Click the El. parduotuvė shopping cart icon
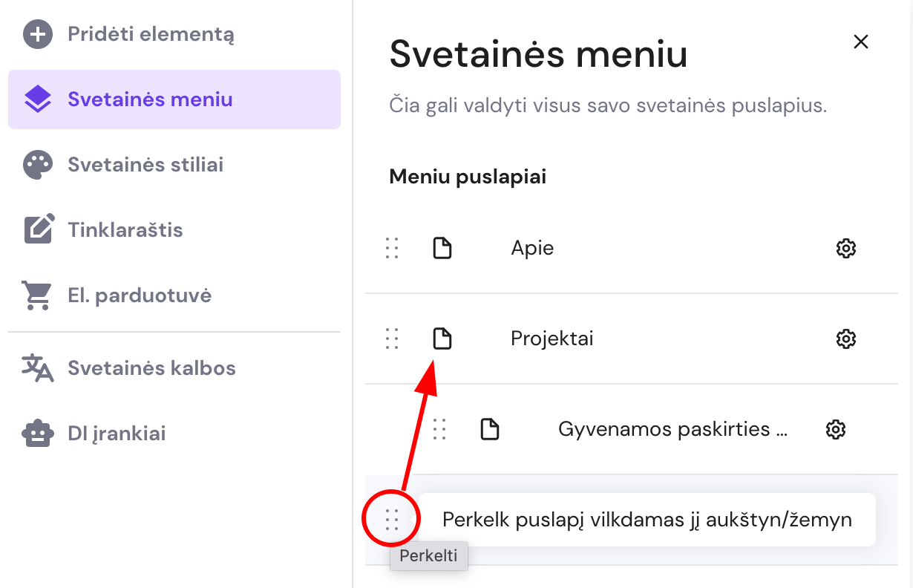 tap(39, 294)
